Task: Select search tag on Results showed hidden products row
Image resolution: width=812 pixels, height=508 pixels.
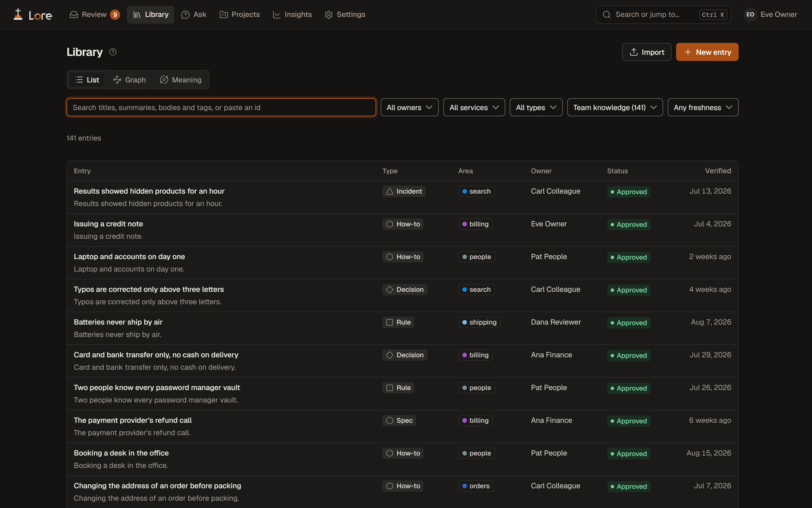Action: tap(477, 191)
